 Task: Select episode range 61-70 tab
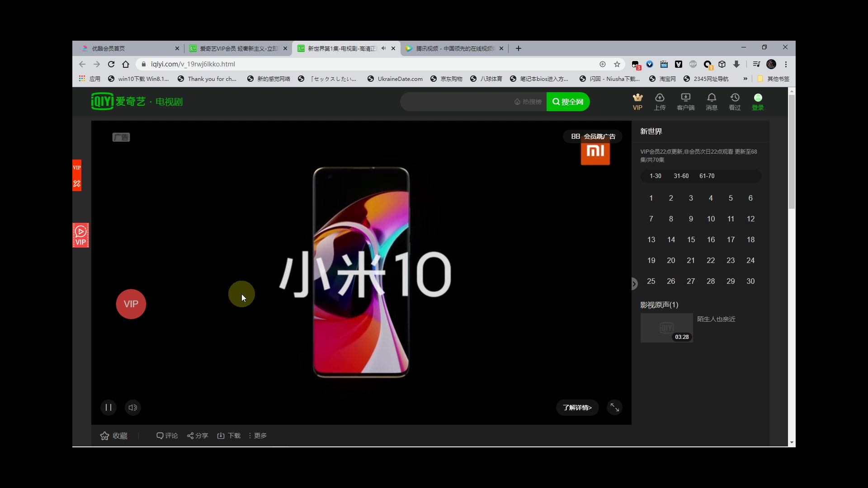707,176
